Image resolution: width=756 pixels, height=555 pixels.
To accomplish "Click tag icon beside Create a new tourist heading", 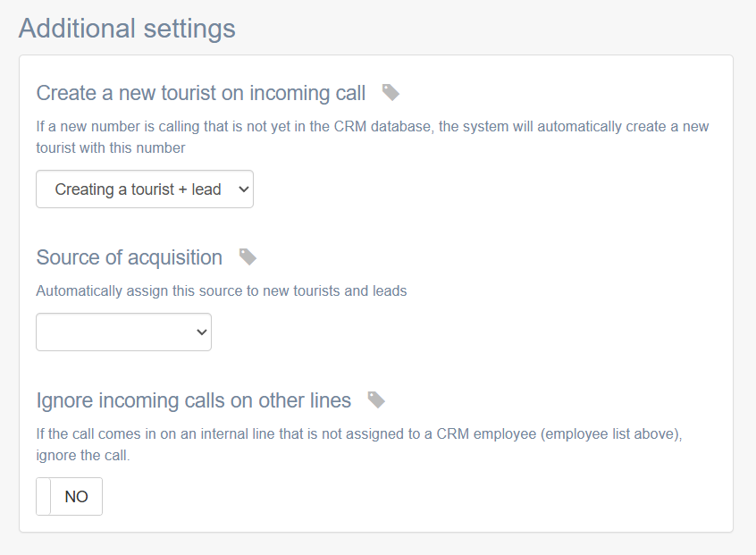I will [391, 92].
